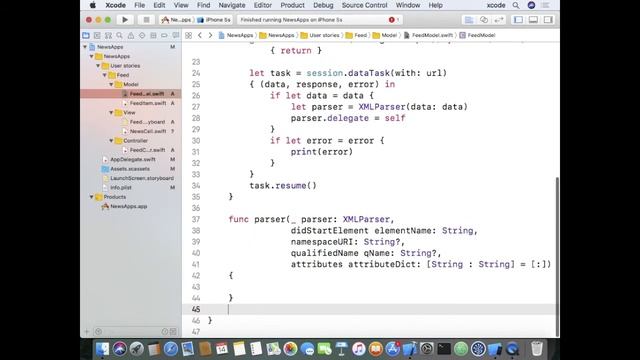Viewport: 640px width, 360px height.
Task: Collapse the NewsApps group folder
Action: click(x=91, y=56)
